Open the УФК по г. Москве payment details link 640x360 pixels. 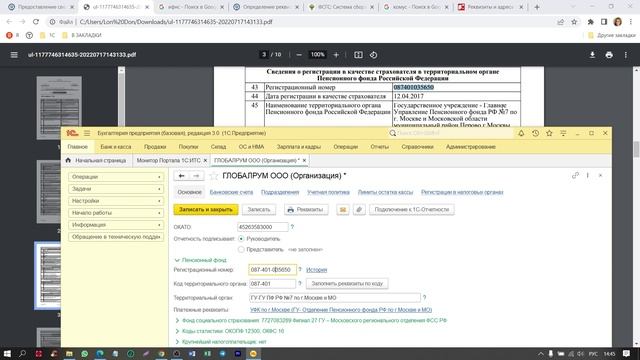pyautogui.click(x=341, y=310)
